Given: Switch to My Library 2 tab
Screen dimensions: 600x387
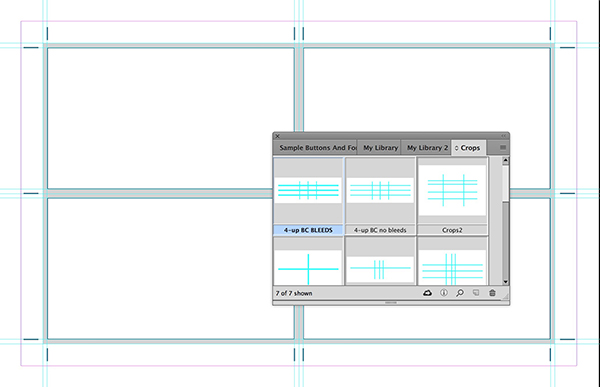Looking at the screenshot, I should tap(426, 148).
